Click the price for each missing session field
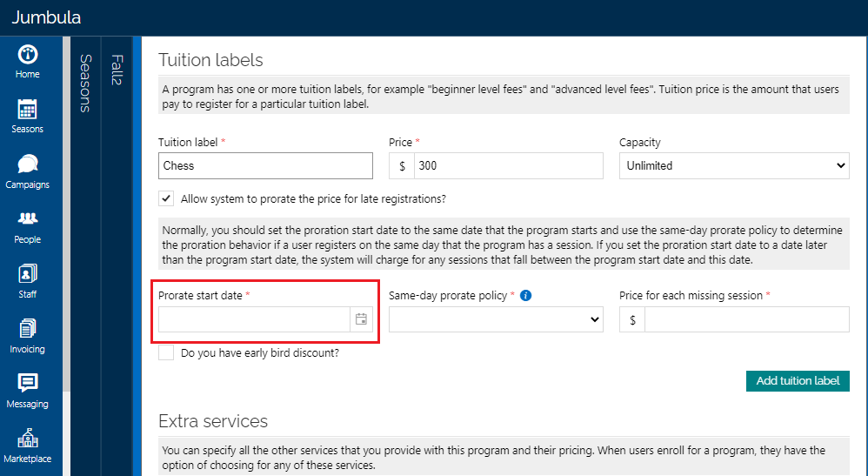 (746, 319)
